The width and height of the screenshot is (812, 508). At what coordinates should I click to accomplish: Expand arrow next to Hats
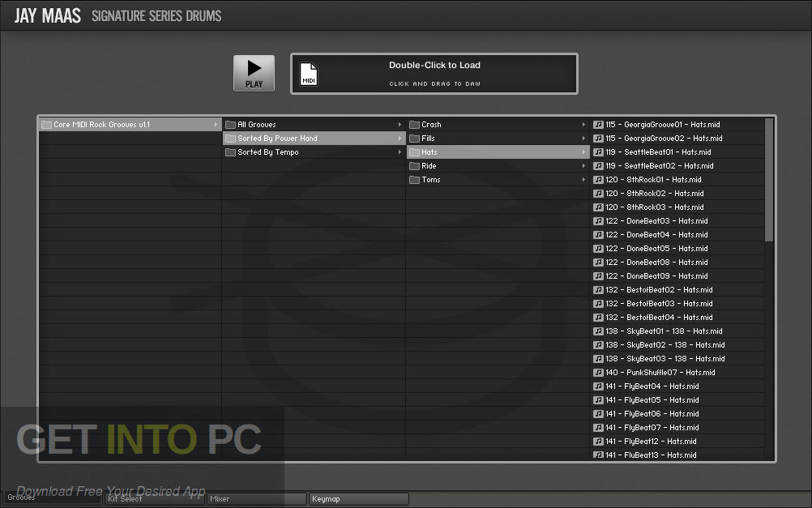pyautogui.click(x=583, y=152)
